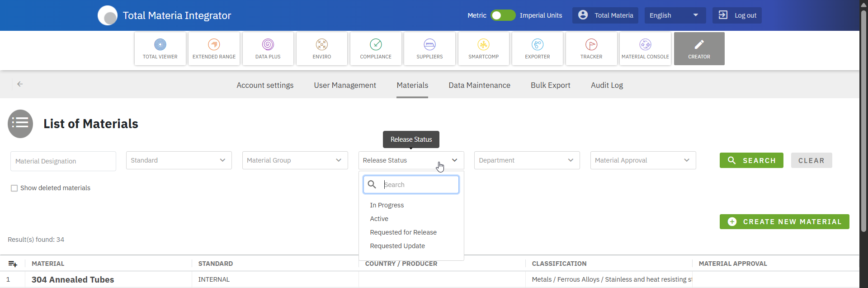Click the table column settings icon
The width and height of the screenshot is (868, 288).
point(13,264)
